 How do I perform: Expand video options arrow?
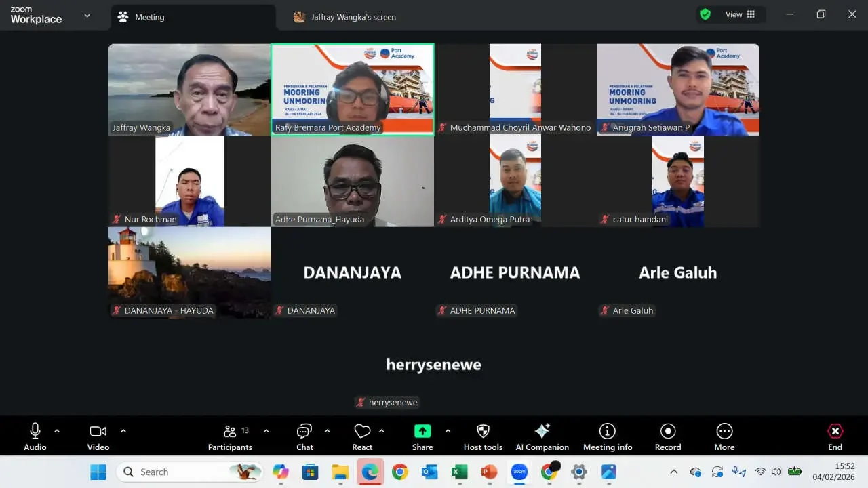point(123,431)
